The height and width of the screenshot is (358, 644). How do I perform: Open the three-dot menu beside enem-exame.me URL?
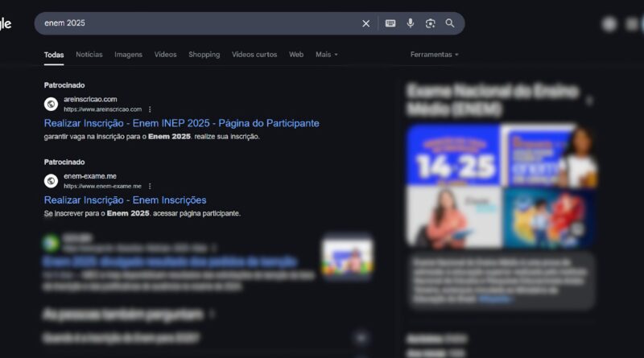click(x=150, y=186)
